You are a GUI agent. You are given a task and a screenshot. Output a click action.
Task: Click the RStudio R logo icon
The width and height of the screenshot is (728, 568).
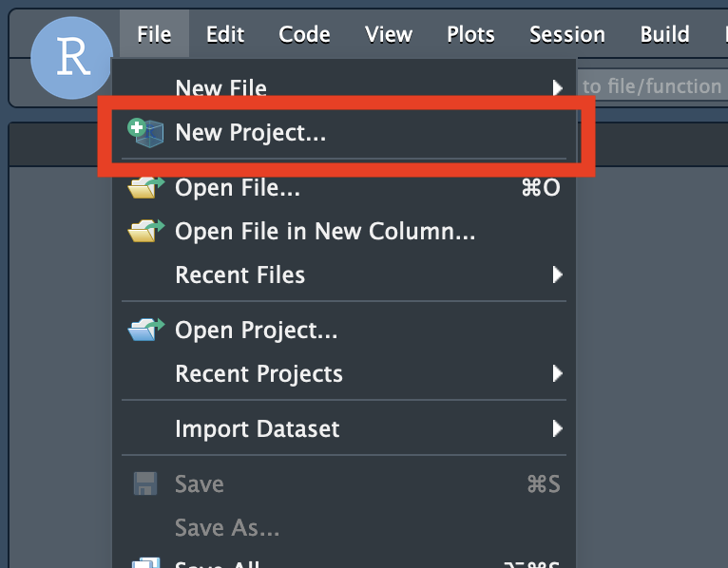pyautogui.click(x=72, y=58)
